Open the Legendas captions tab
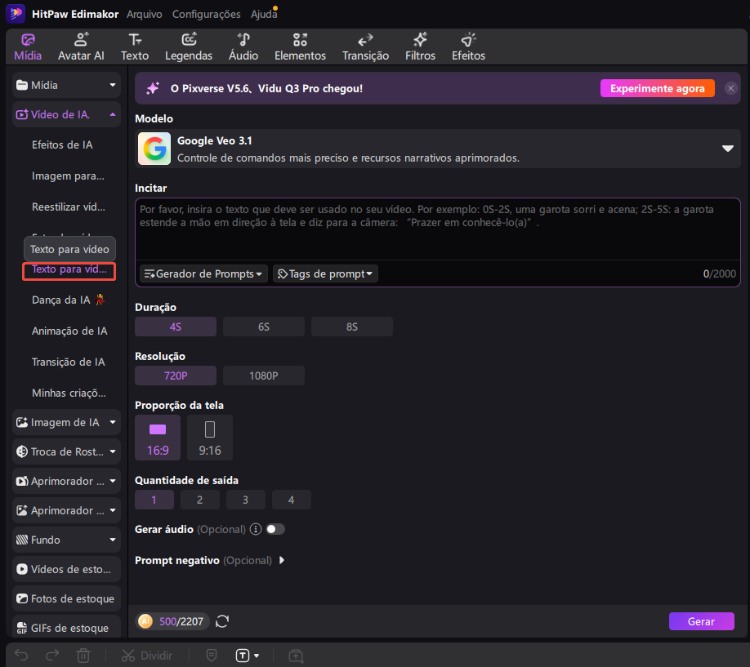Screen dimensions: 750x667 point(188,47)
